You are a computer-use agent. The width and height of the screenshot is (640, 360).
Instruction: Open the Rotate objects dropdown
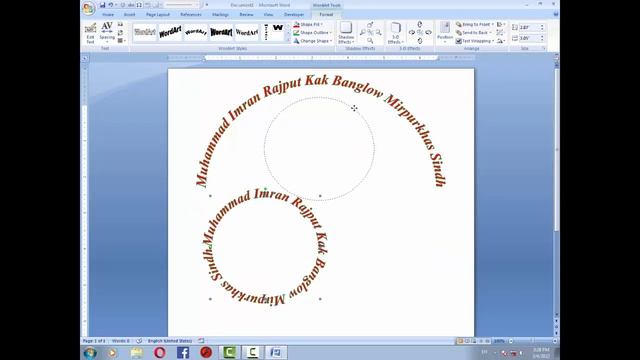pos(501,41)
